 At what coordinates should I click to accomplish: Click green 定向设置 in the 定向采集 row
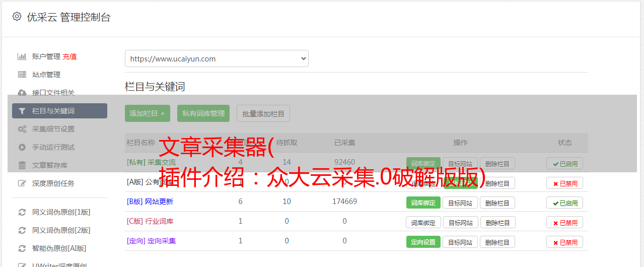click(423, 242)
